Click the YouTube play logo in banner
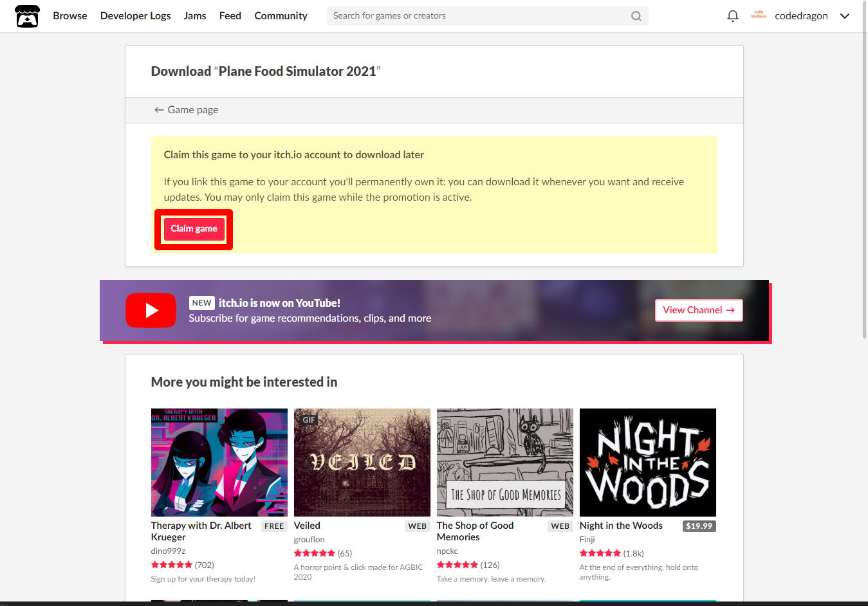This screenshot has height=606, width=868. pyautogui.click(x=151, y=310)
